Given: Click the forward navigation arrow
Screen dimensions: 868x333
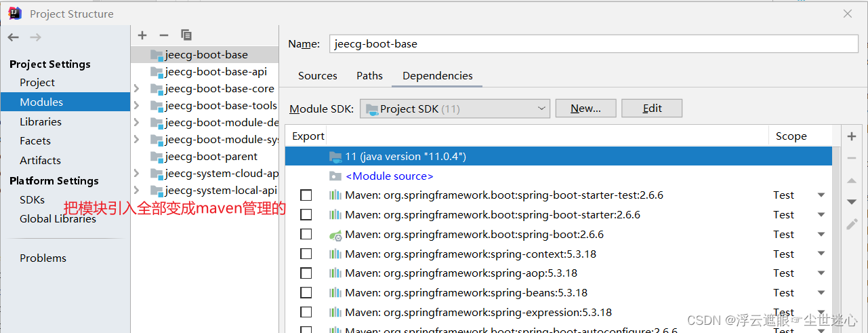Looking at the screenshot, I should (x=36, y=38).
